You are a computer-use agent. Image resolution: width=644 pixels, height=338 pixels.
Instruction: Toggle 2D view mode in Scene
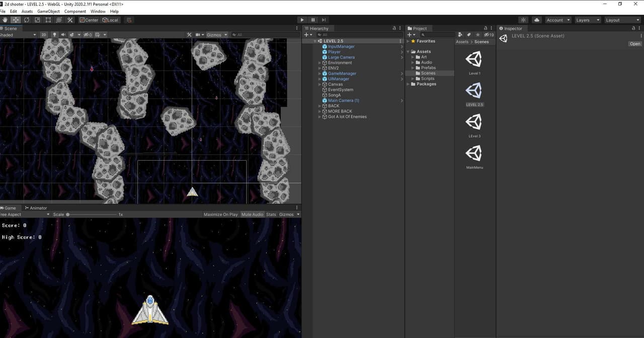(x=44, y=35)
